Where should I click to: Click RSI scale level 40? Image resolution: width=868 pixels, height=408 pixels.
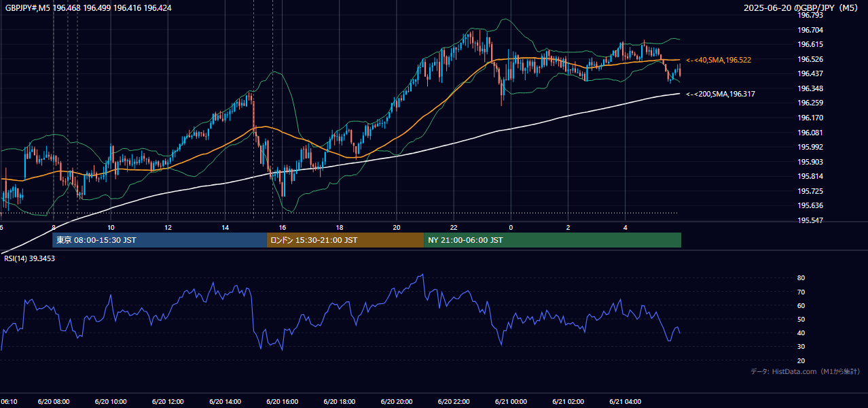tap(801, 333)
